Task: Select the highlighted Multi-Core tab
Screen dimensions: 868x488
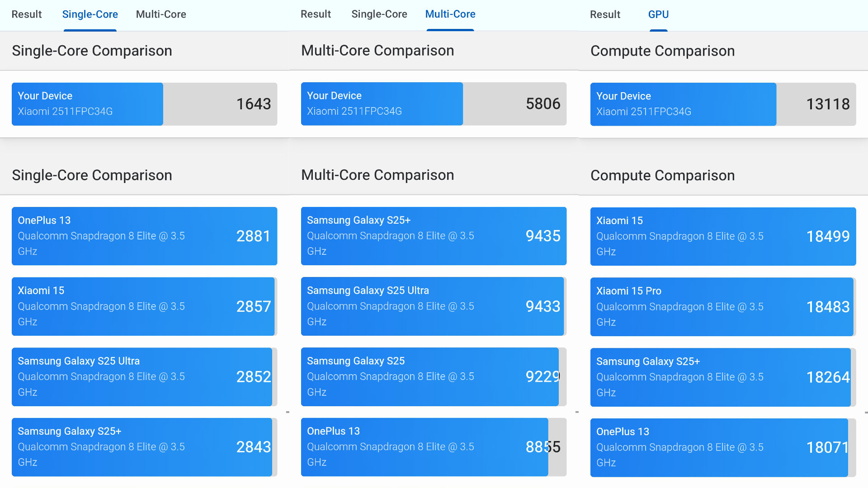Action: (x=450, y=14)
